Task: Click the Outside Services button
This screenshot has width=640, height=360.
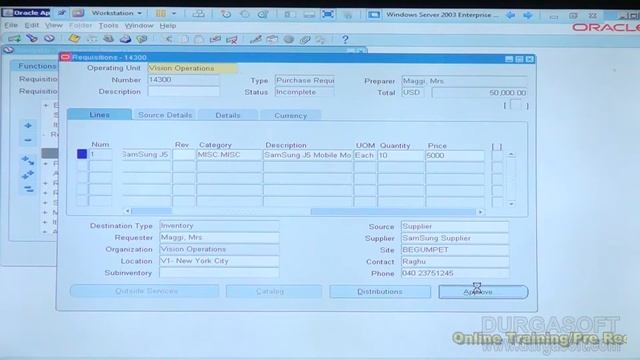Action: 144,291
